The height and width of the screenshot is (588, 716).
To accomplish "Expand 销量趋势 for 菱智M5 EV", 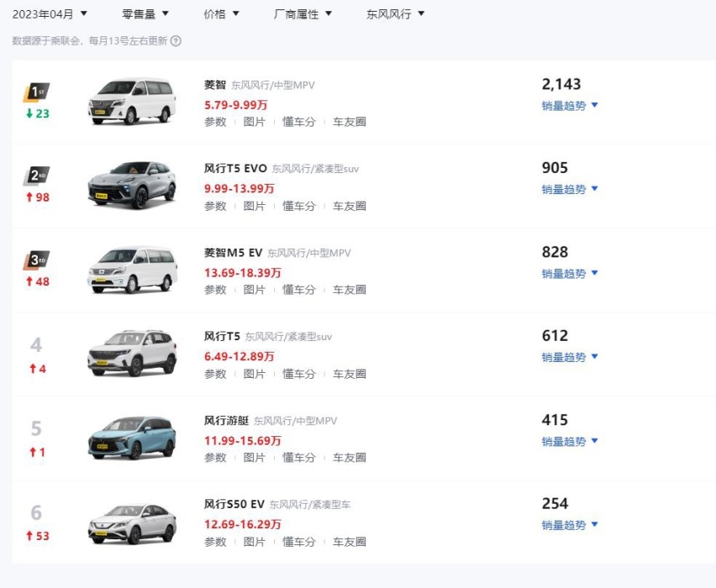I will (x=570, y=274).
